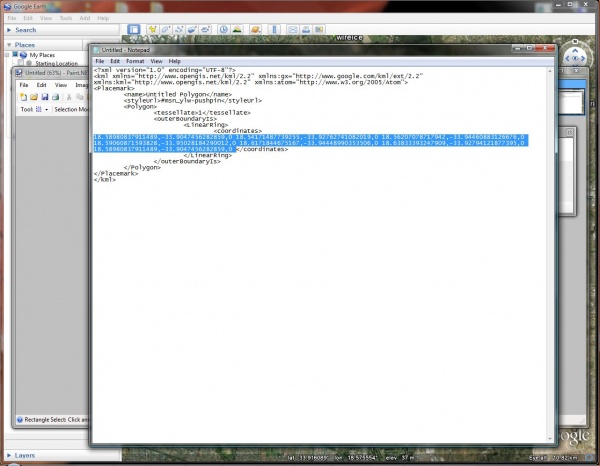Expand the Layers panel

pyautogui.click(x=9, y=455)
